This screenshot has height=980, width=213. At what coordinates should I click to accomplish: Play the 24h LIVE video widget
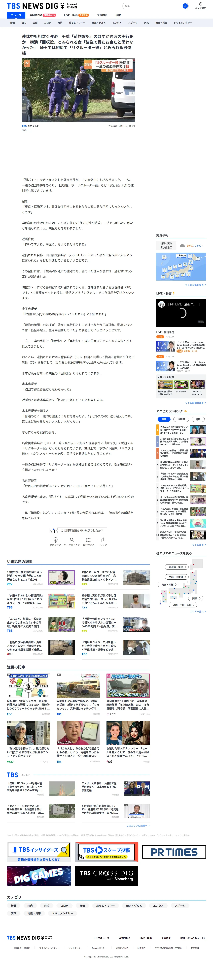(181, 313)
